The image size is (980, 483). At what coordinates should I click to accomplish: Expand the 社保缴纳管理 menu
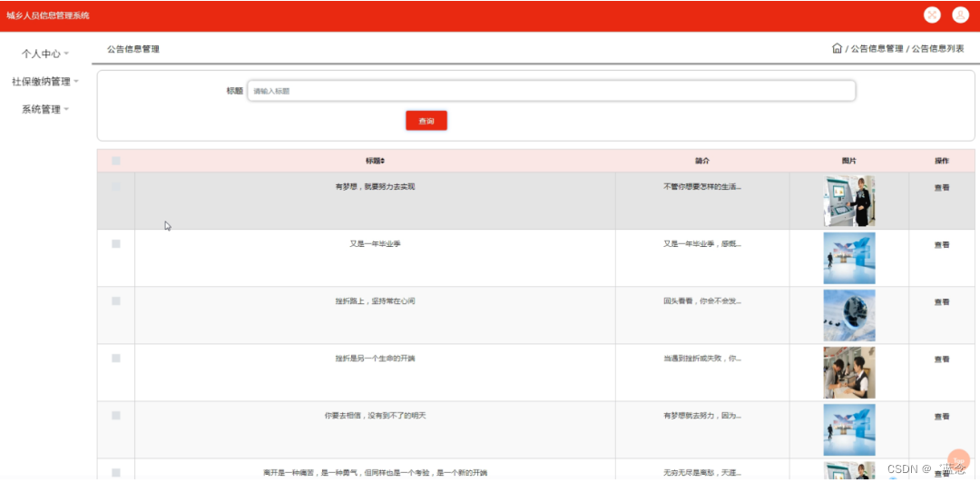[45, 82]
